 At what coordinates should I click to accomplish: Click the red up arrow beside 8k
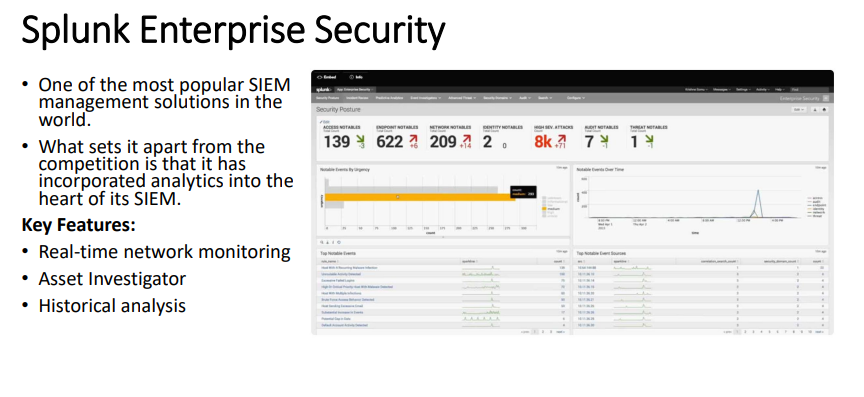point(561,140)
